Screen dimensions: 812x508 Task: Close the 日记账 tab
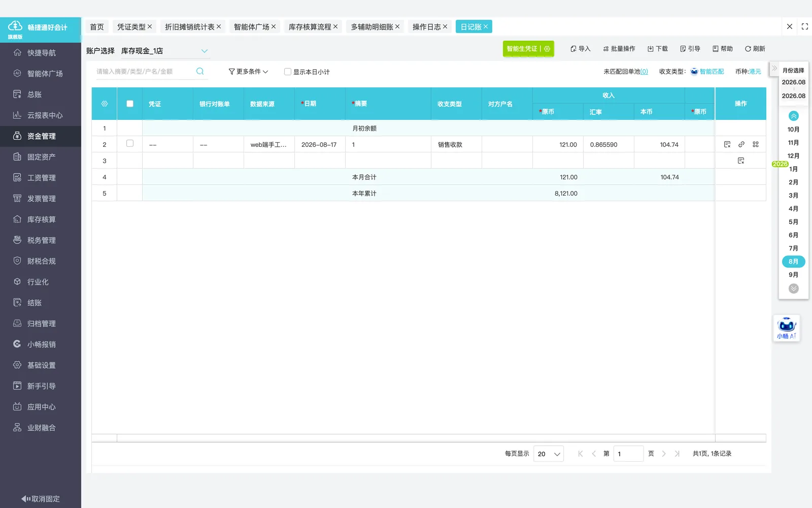[486, 27]
